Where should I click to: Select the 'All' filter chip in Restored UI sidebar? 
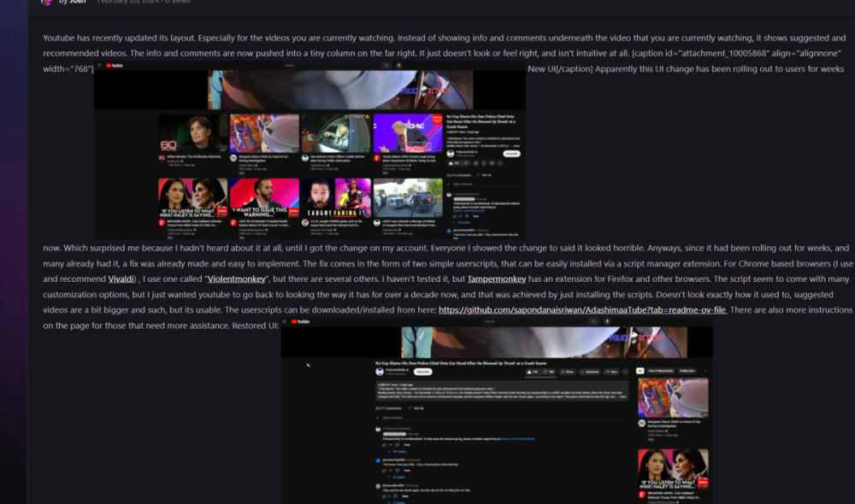pyautogui.click(x=640, y=371)
